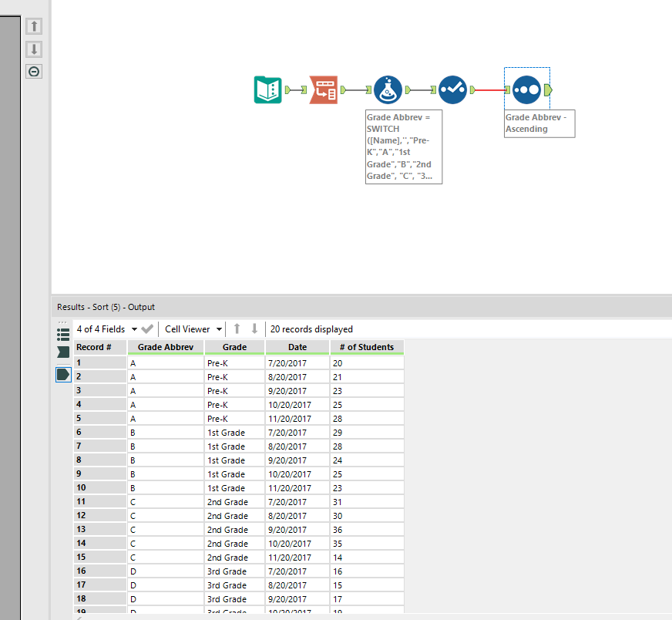
Task: Click the up arrow button in left panel
Action: pos(34,26)
